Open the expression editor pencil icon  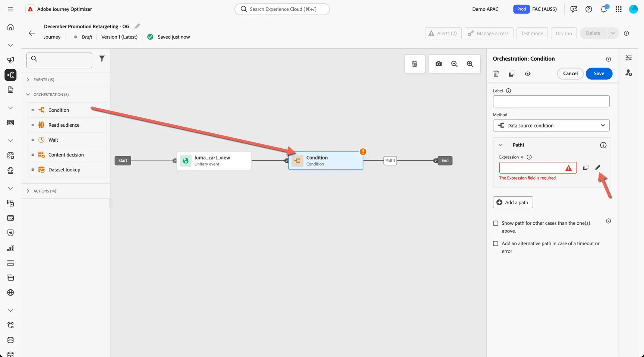pos(598,168)
